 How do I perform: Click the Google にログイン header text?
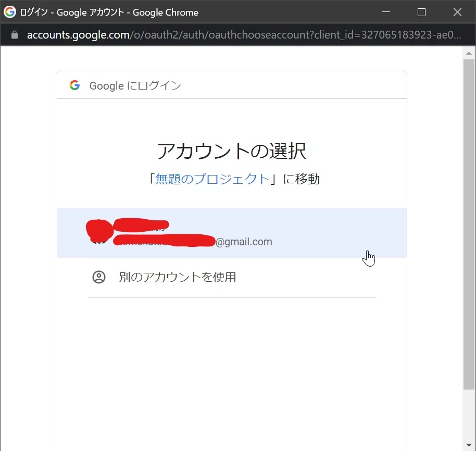135,85
